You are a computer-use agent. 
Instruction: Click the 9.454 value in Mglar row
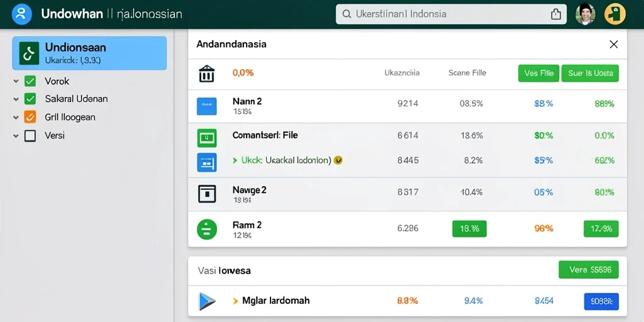[x=544, y=301]
